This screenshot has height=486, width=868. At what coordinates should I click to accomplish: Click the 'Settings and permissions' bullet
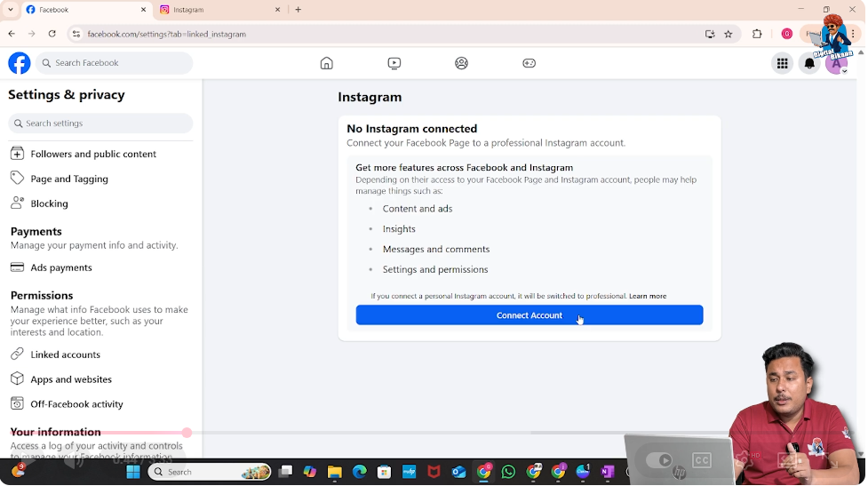tap(435, 269)
